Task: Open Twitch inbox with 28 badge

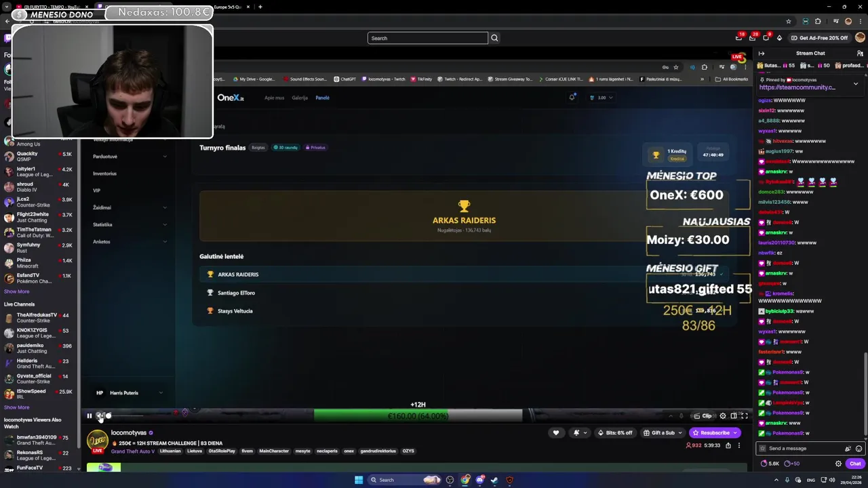Action: tap(752, 37)
